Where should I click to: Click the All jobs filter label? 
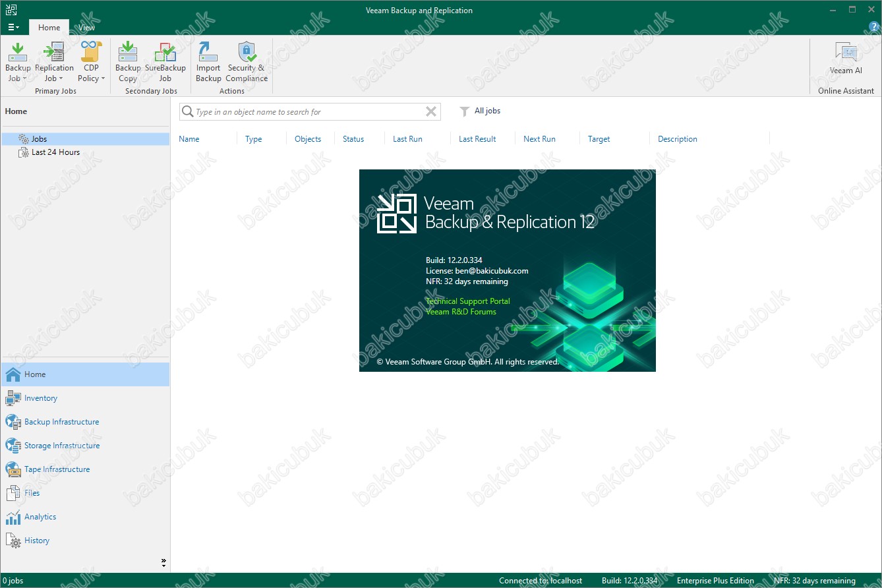[x=487, y=111]
